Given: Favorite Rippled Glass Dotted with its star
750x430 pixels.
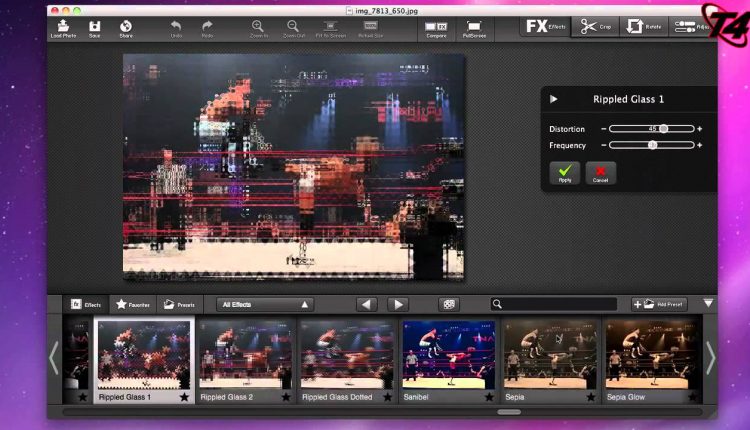Looking at the screenshot, I should pyautogui.click(x=387, y=397).
